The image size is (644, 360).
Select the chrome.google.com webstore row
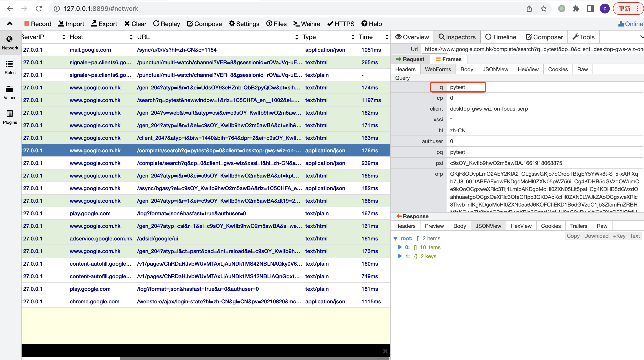206,301
